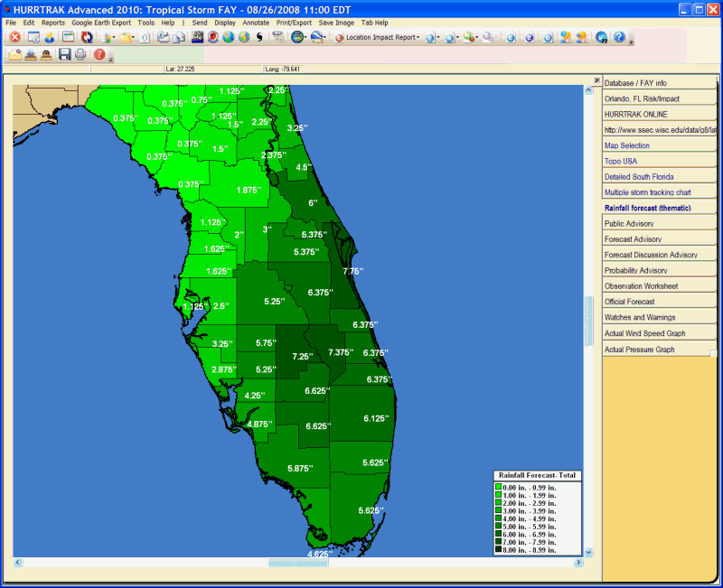Image resolution: width=723 pixels, height=588 pixels.
Task: Click the red question mark help icon
Action: click(x=99, y=54)
